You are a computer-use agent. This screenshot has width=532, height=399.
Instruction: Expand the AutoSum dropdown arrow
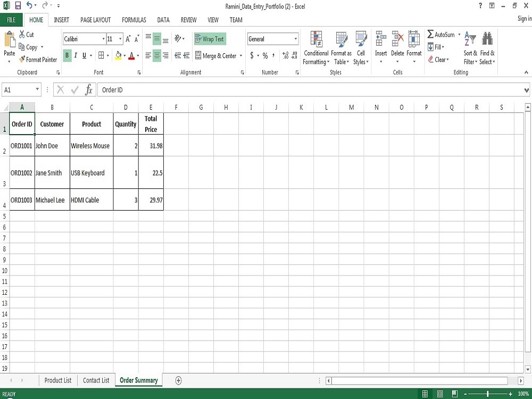coord(460,34)
